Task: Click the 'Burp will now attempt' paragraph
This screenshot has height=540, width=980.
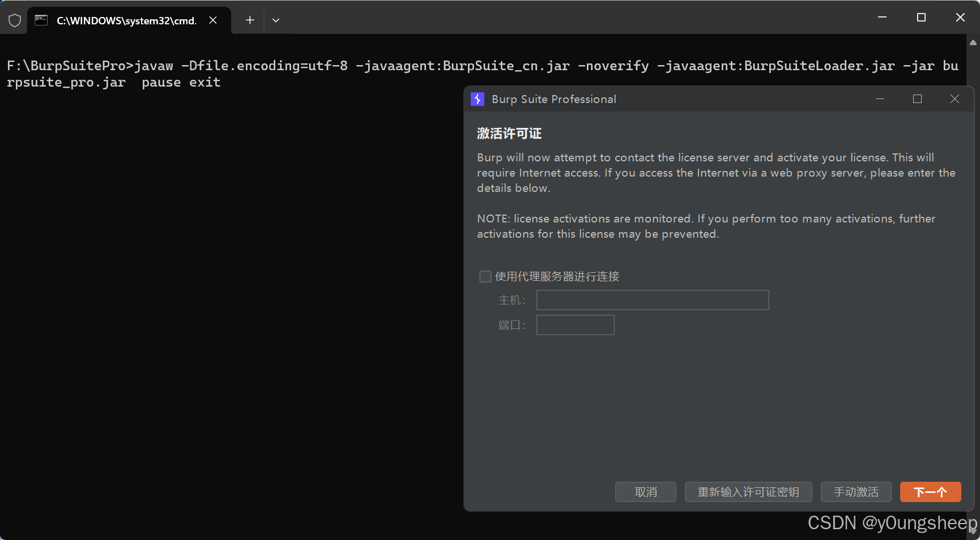Action: click(716, 173)
